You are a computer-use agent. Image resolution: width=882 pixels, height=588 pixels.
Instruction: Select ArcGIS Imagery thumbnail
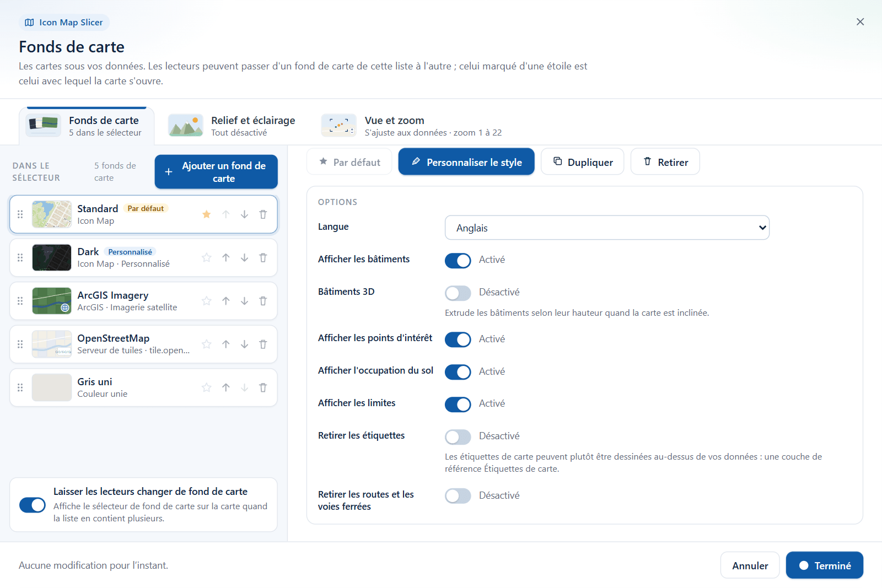tap(52, 301)
